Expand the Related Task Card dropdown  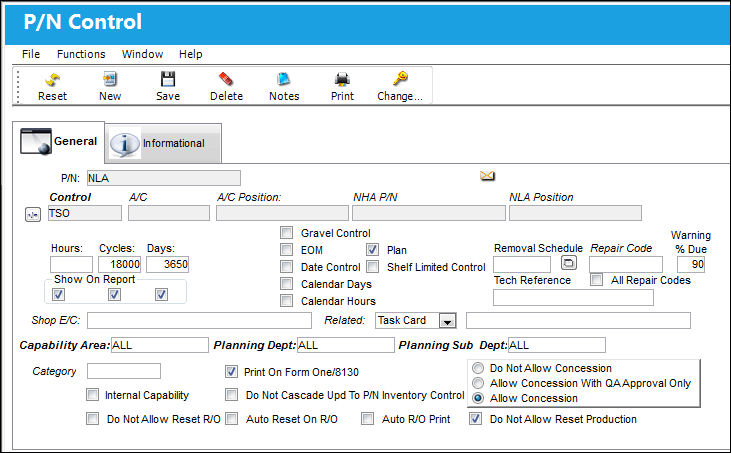tap(447, 321)
